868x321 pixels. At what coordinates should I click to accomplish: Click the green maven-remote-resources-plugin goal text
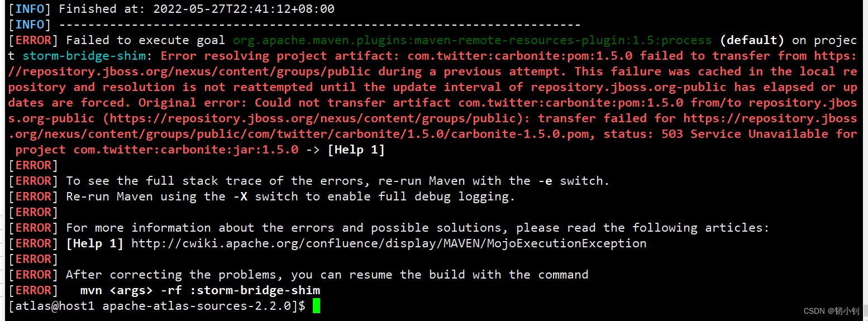472,40
